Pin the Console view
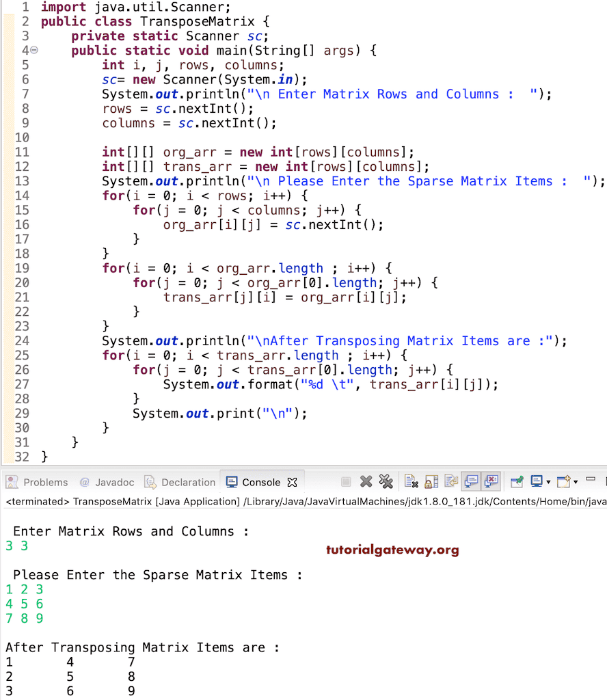 (517, 482)
